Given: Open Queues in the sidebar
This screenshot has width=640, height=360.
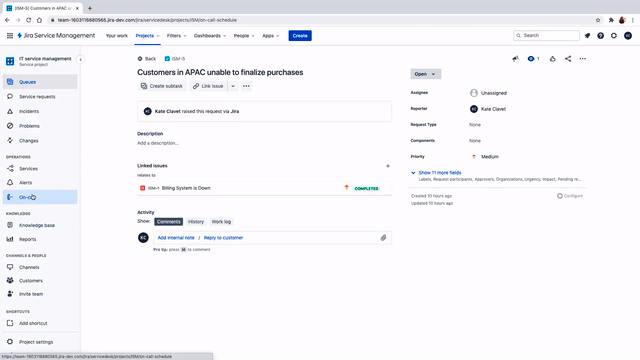Looking at the screenshot, I should (40, 82).
